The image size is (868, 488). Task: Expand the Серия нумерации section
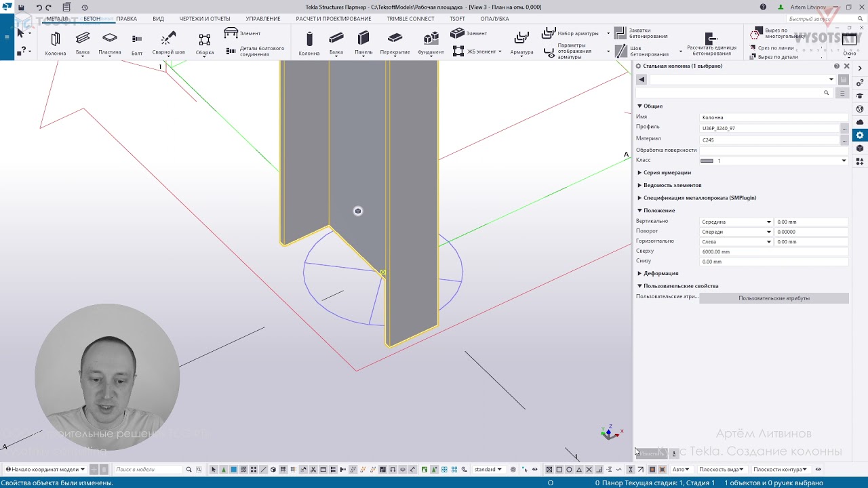click(639, 173)
